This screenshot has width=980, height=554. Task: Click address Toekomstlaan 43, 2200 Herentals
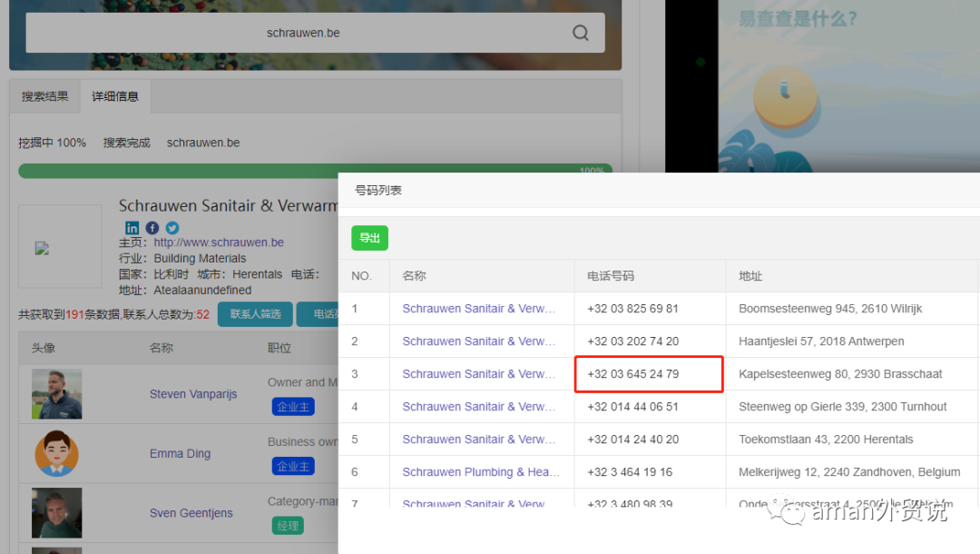[826, 439]
